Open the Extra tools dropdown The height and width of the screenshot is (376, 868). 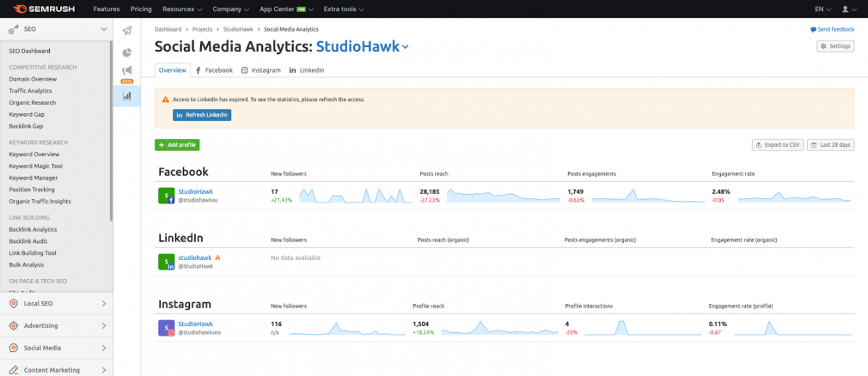344,9
